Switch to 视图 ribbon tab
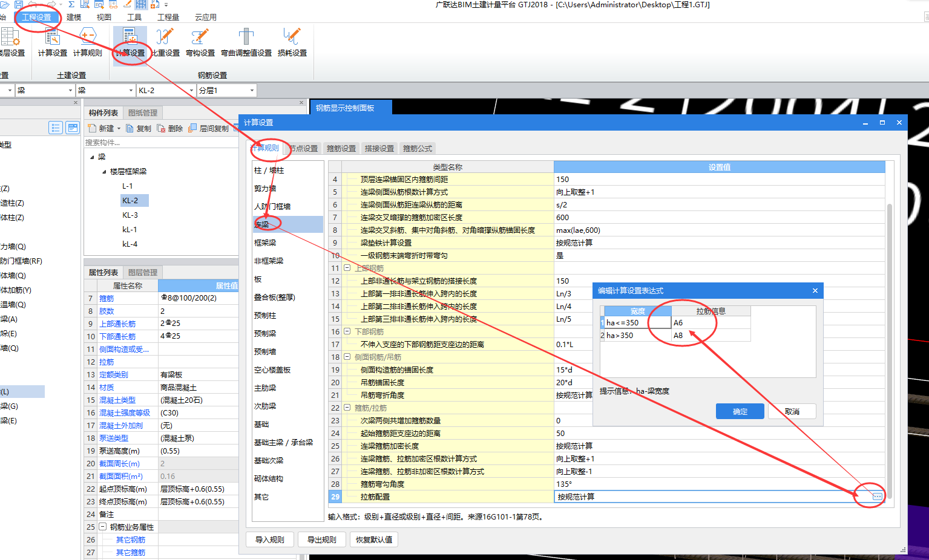Screen dimensions: 929x560 tap(104, 17)
